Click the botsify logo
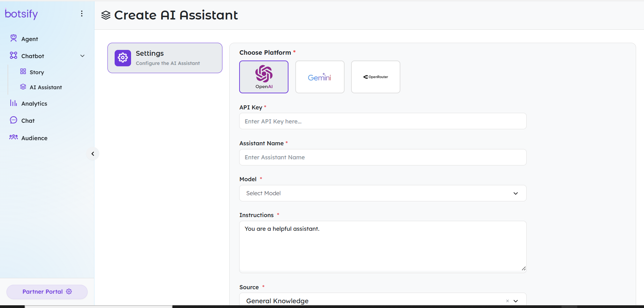The height and width of the screenshot is (308, 644). [x=21, y=14]
